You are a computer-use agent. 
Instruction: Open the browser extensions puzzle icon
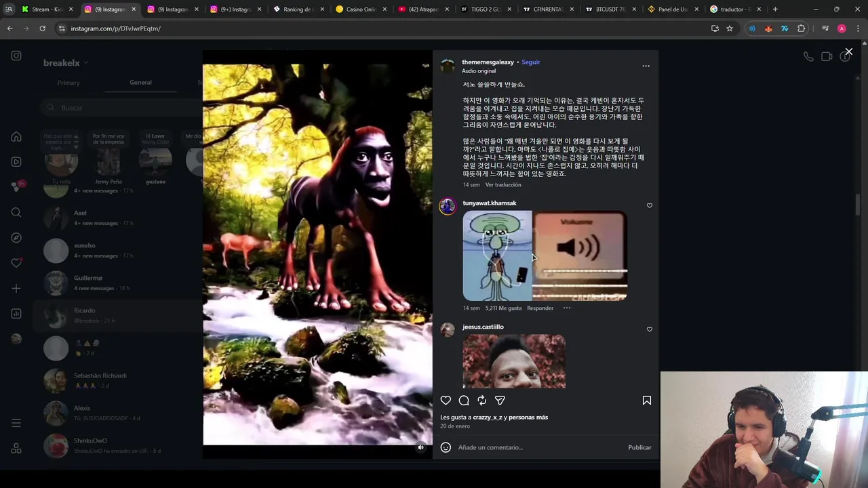pyautogui.click(x=801, y=28)
